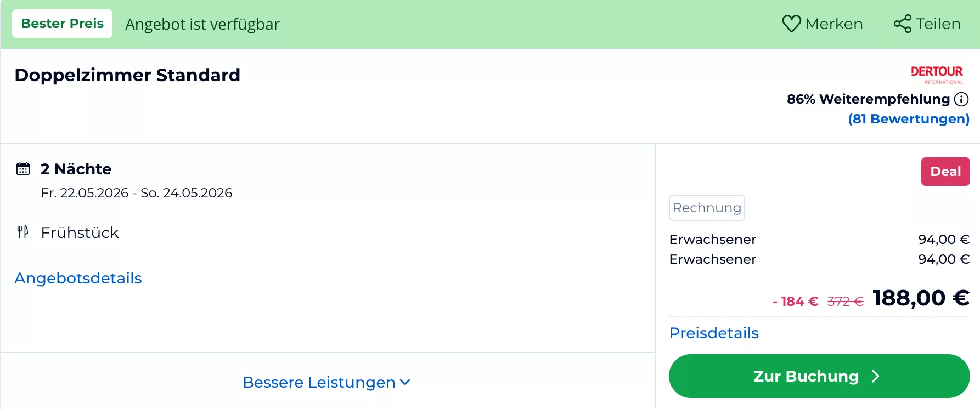The width and height of the screenshot is (980, 409).
Task: Click chevron next to Bessere Leistungen
Action: point(405,382)
